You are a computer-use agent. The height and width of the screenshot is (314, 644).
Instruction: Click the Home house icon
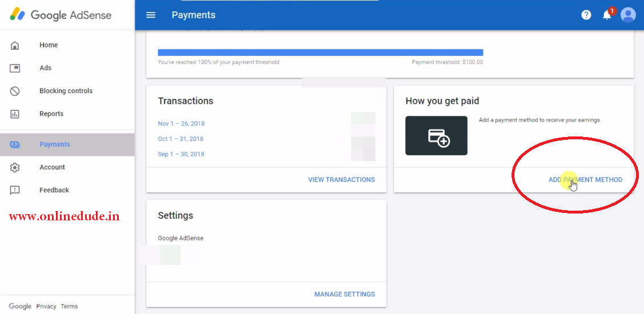[15, 45]
